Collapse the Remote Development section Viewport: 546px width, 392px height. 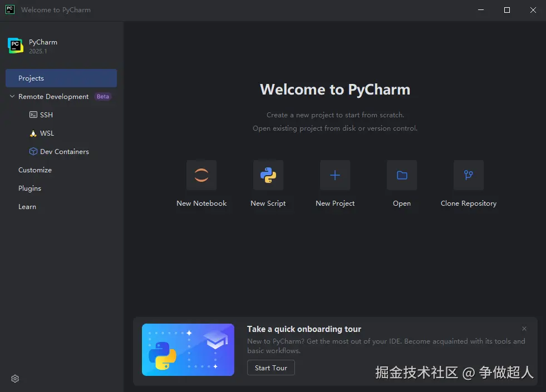[12, 96]
